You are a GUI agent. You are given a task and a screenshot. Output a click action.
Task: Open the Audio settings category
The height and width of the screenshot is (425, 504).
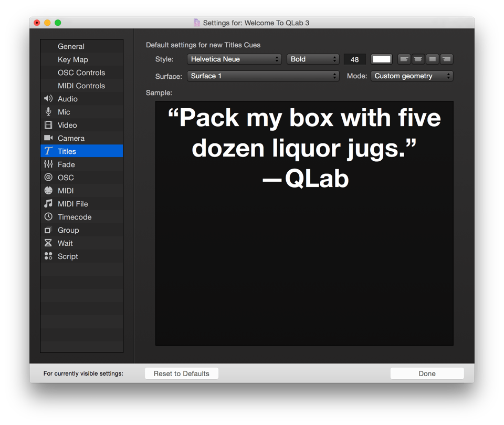click(x=67, y=99)
